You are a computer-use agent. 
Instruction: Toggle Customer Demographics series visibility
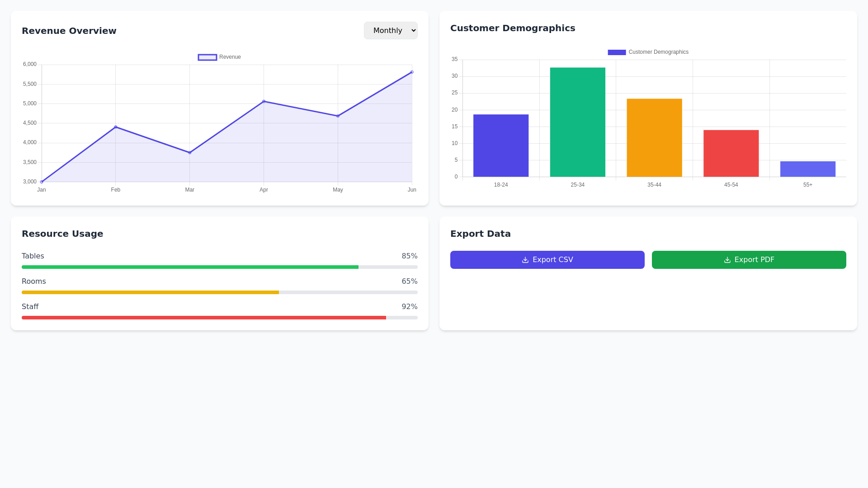(x=648, y=52)
